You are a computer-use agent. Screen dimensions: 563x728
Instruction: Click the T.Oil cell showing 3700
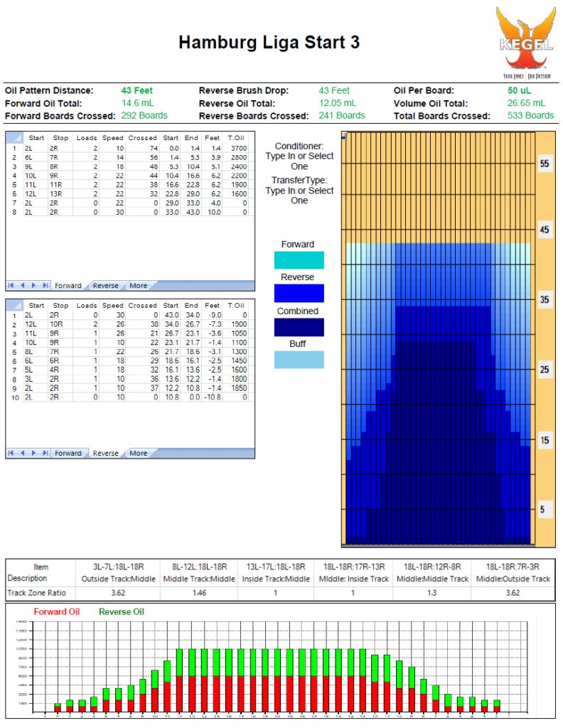pos(238,148)
